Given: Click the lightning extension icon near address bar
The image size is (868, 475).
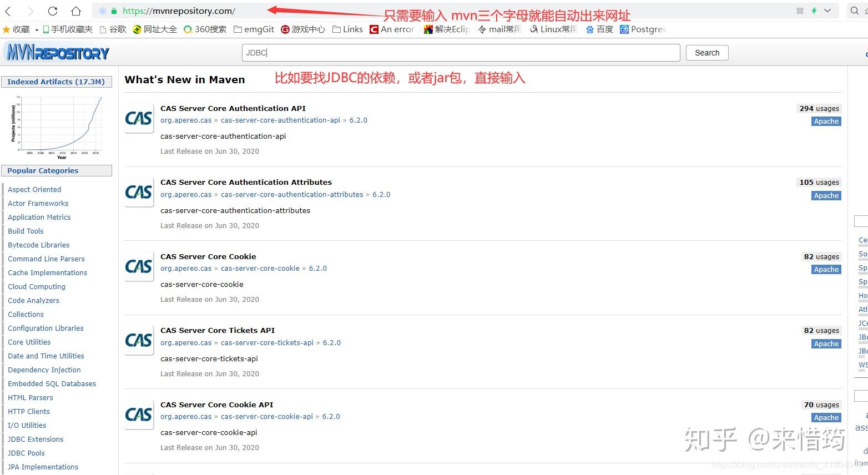Looking at the screenshot, I should (x=814, y=10).
